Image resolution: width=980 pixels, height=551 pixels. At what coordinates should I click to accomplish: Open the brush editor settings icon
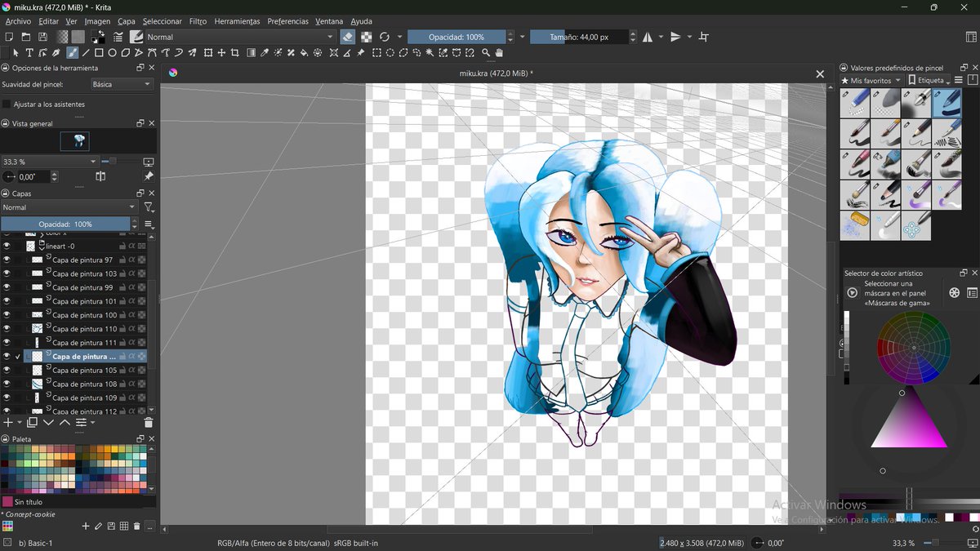point(118,37)
